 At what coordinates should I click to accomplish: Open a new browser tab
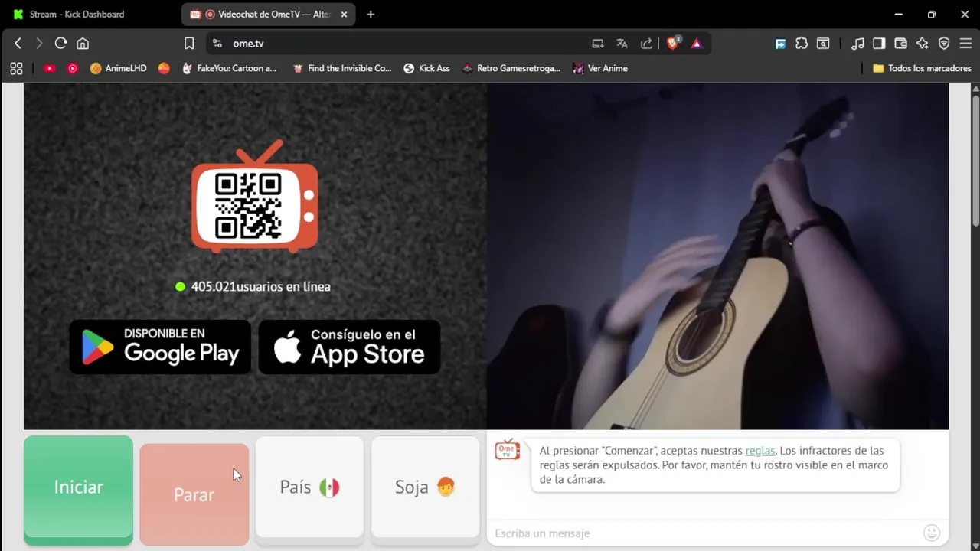pos(371,15)
